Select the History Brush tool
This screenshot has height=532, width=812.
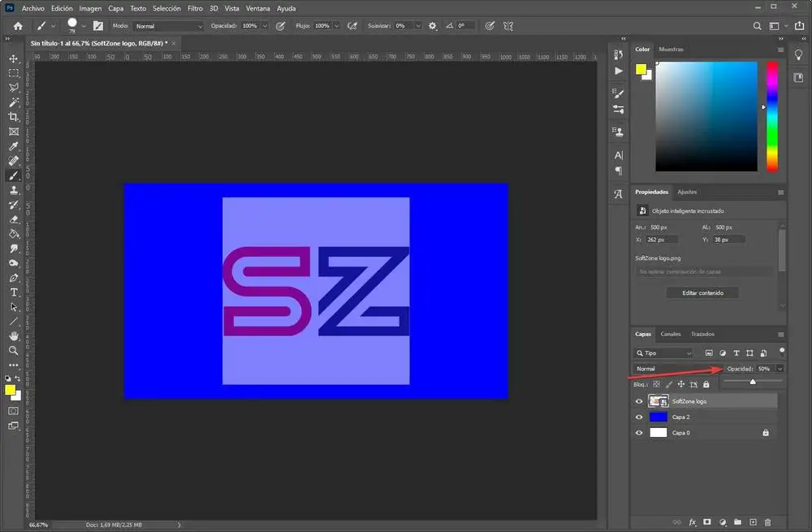point(14,205)
